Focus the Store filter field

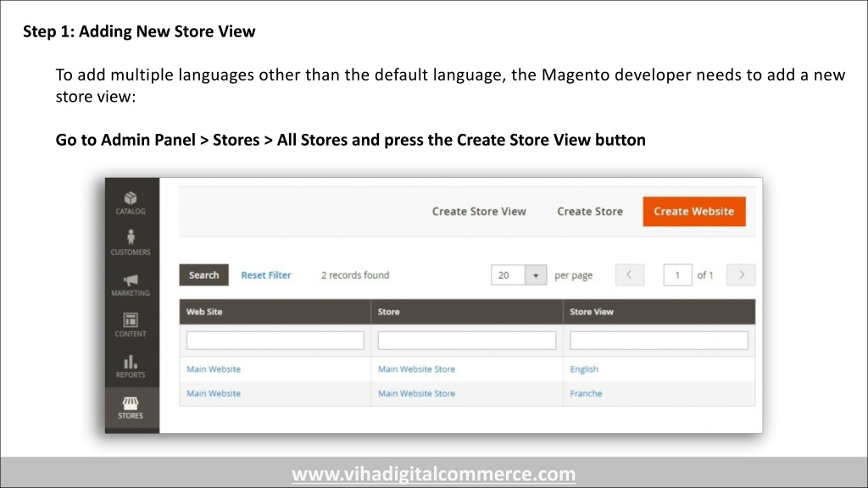467,341
